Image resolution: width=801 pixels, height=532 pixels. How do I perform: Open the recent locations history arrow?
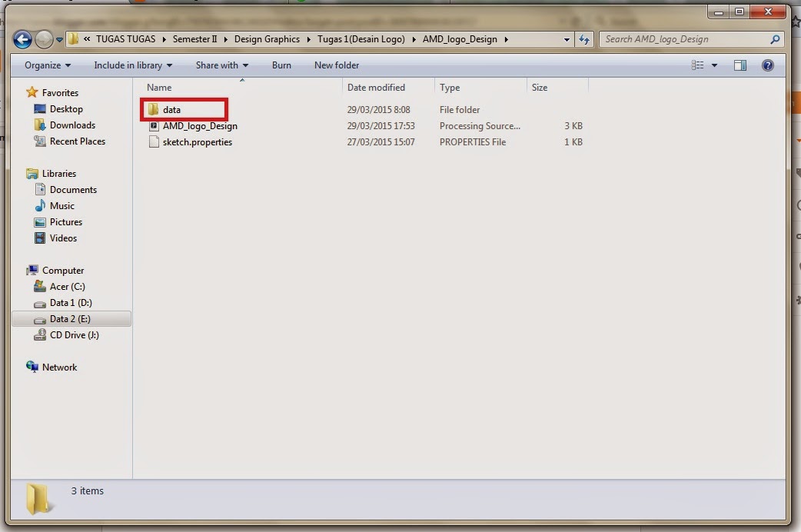click(58, 39)
